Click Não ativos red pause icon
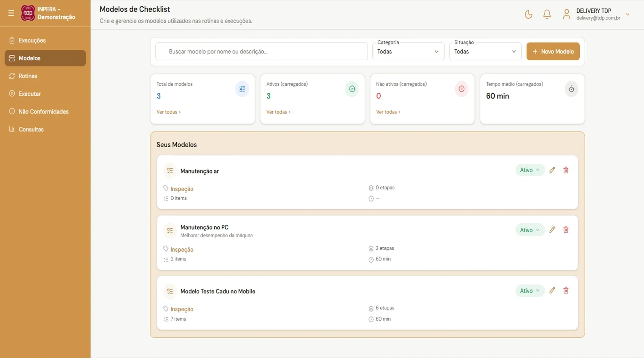 (461, 89)
